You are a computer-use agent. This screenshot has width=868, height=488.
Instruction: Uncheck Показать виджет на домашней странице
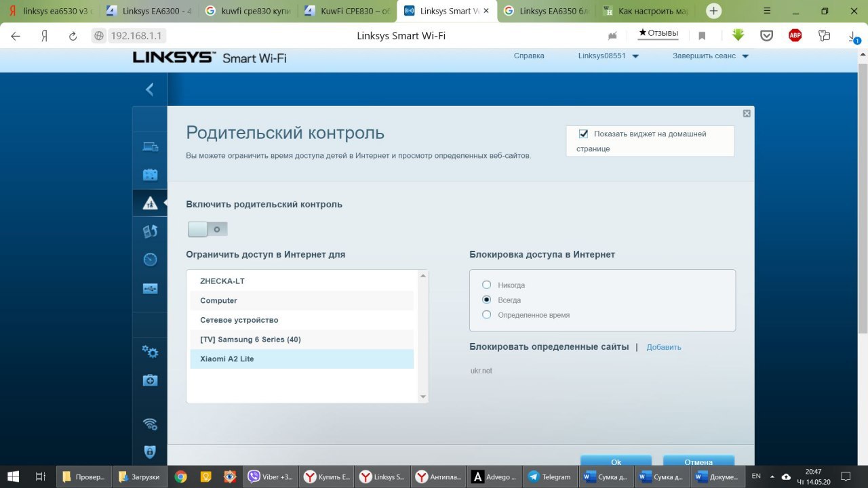(x=583, y=134)
